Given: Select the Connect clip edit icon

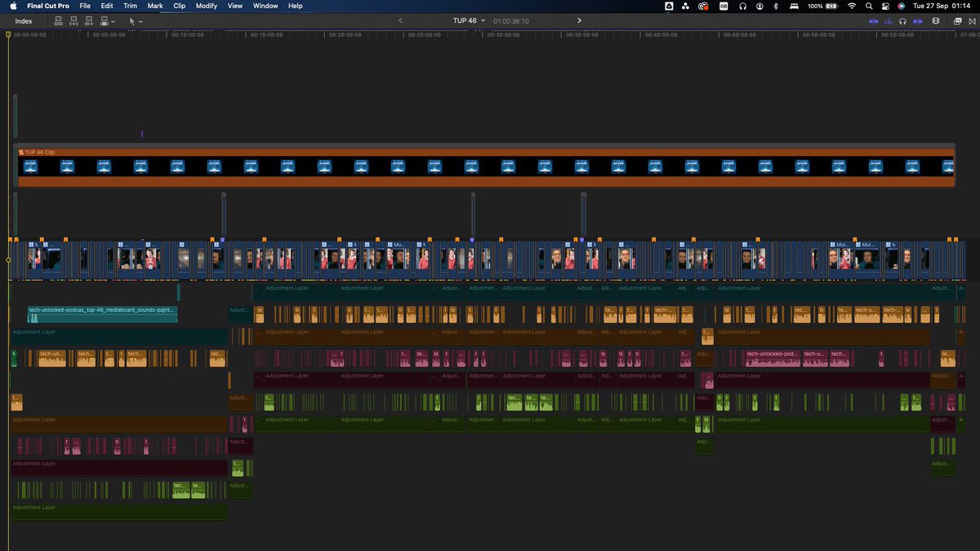Looking at the screenshot, I should coord(58,21).
